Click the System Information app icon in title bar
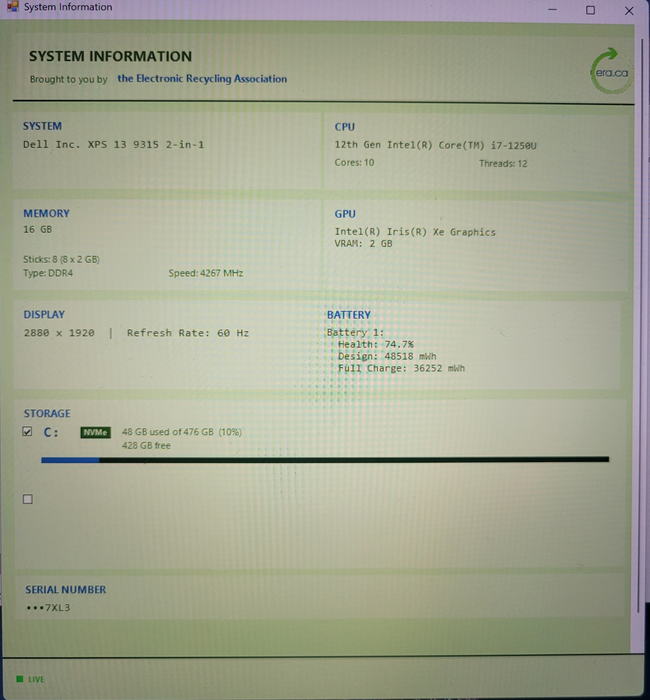 pos(12,6)
